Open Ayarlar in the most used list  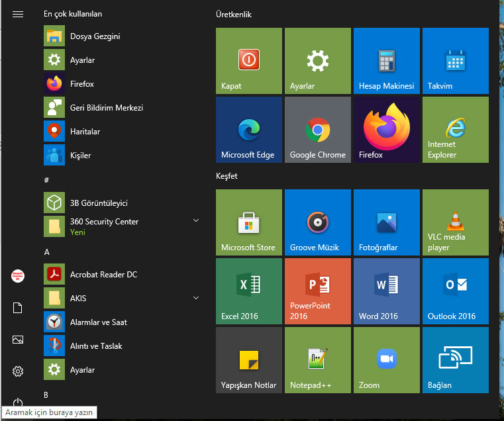[122, 60]
